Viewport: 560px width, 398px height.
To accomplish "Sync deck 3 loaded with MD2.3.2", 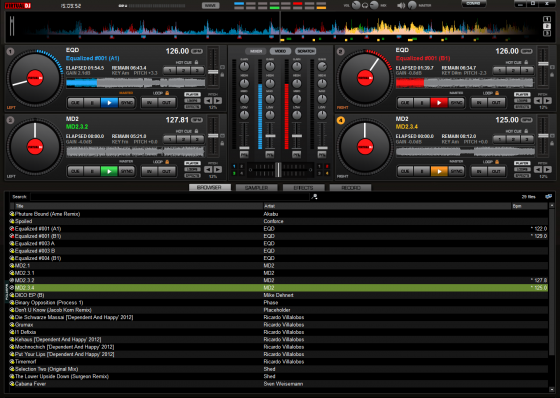I will [x=126, y=171].
